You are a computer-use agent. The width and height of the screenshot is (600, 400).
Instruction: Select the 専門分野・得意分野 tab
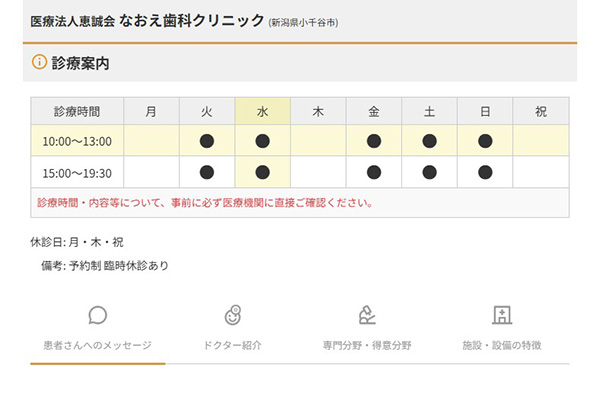click(367, 345)
